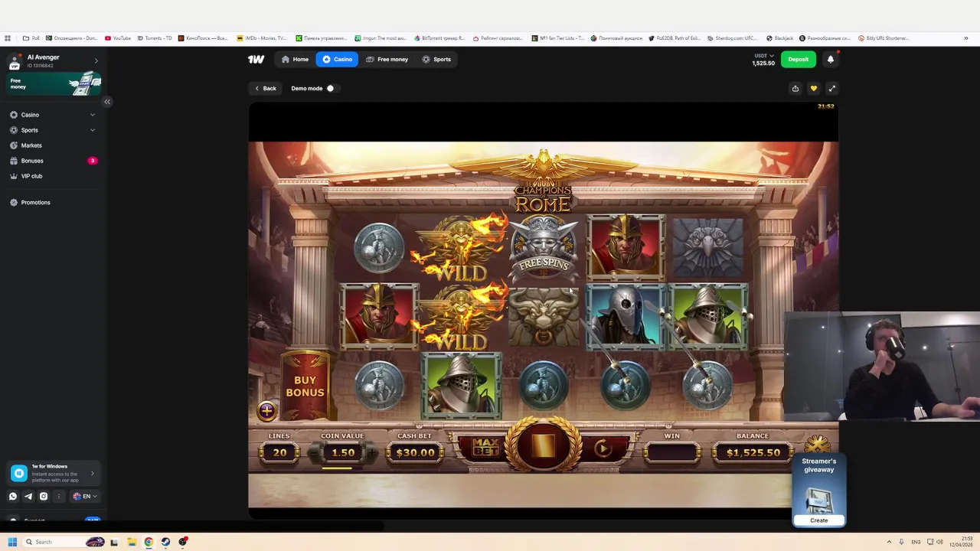
Task: Open Chrome from taskbar
Action: [x=149, y=542]
